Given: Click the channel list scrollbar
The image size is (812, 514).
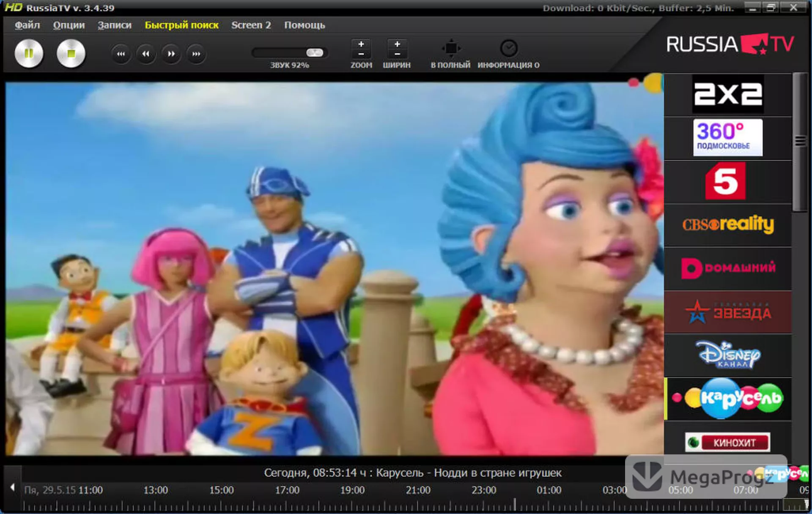Looking at the screenshot, I should pyautogui.click(x=800, y=142).
